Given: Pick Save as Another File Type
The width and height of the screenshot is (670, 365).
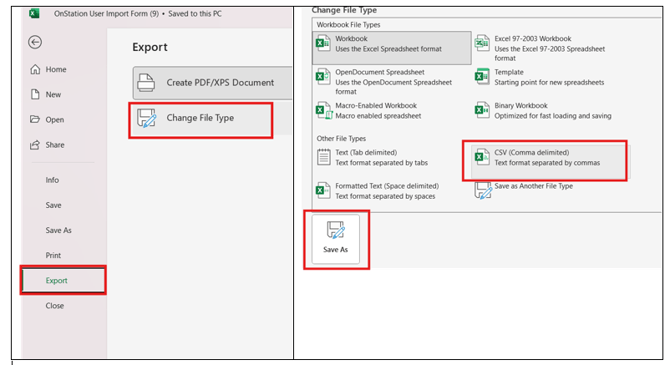Looking at the screenshot, I should tap(525, 191).
